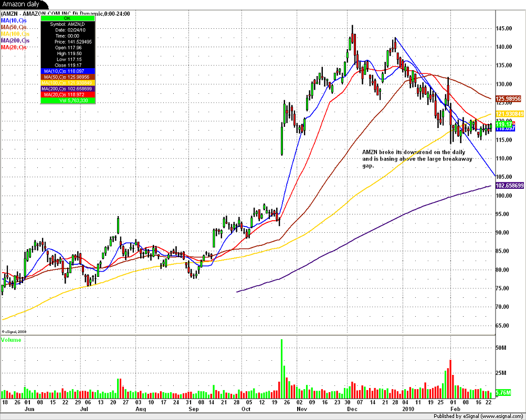526x420 pixels.
Task: Click the Nov month label on time axis
Action: [x=302, y=410]
